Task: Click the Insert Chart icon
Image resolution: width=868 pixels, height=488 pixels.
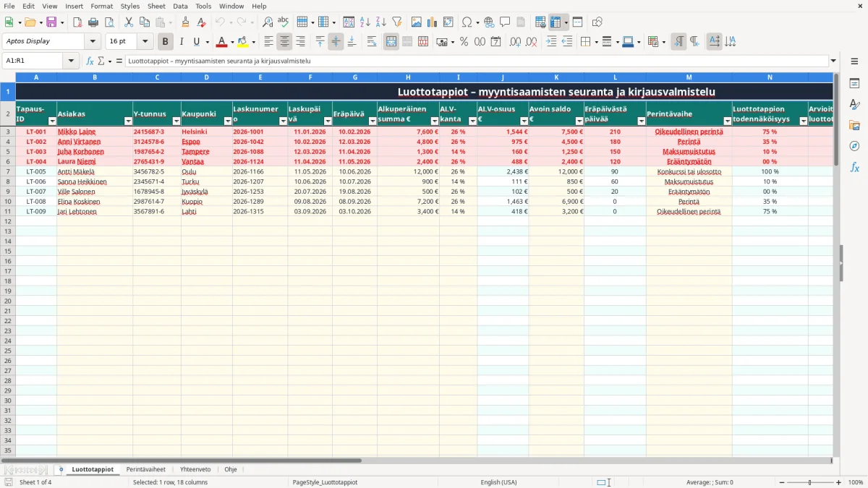Action: click(x=433, y=22)
